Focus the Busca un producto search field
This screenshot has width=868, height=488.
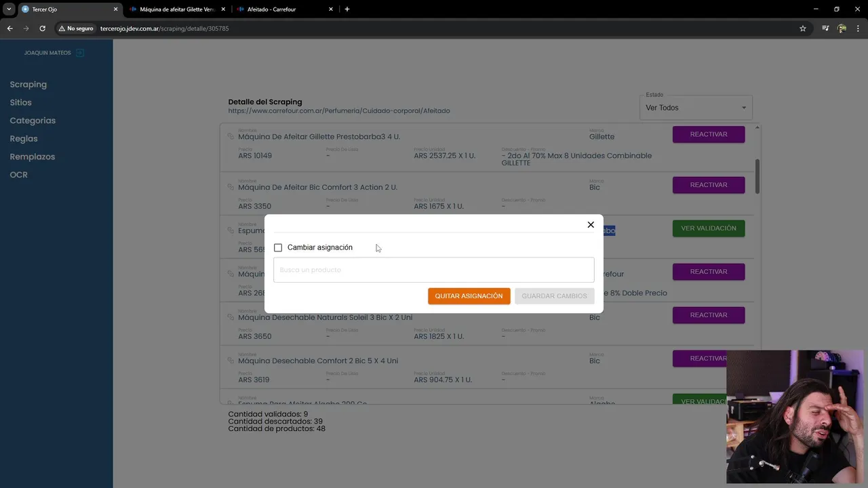pyautogui.click(x=434, y=270)
